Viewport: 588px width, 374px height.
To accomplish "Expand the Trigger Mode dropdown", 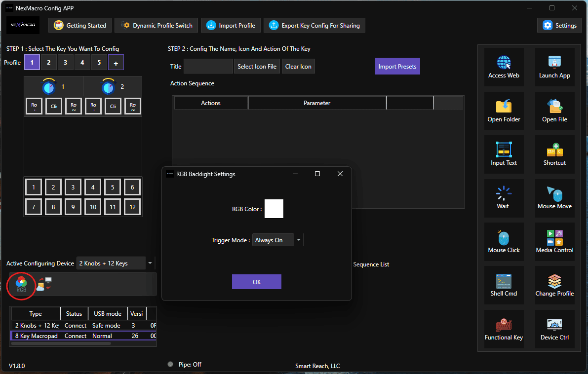I will coord(299,240).
